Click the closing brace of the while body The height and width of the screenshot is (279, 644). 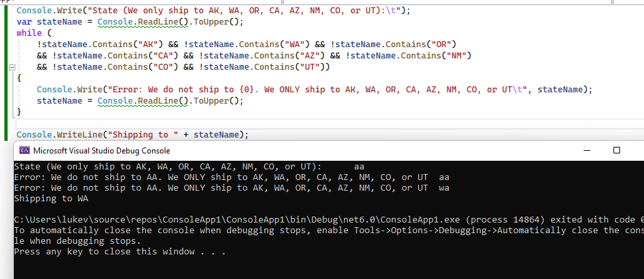[x=19, y=112]
